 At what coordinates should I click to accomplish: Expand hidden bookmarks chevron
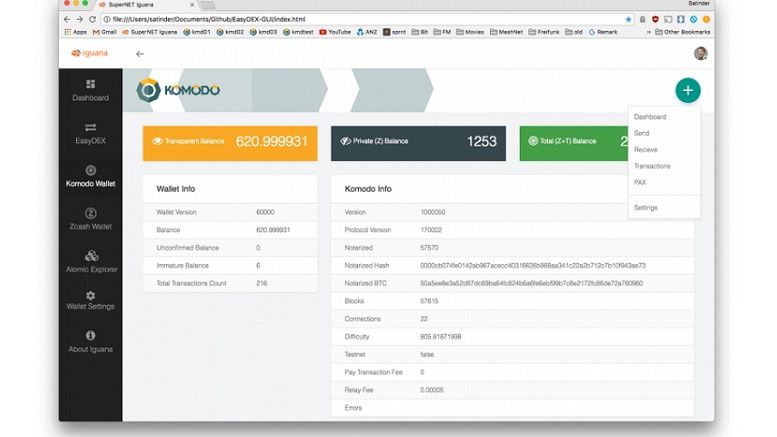tap(648, 32)
